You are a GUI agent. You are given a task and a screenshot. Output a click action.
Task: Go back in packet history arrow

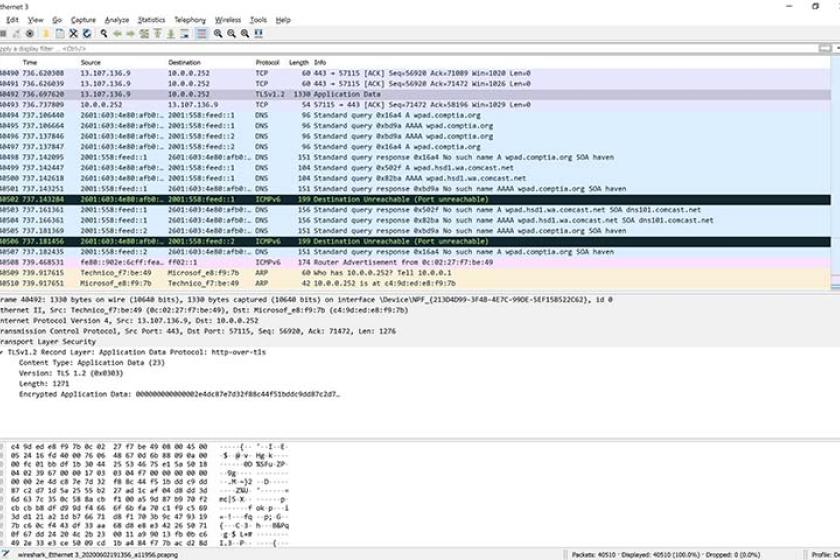[117, 33]
